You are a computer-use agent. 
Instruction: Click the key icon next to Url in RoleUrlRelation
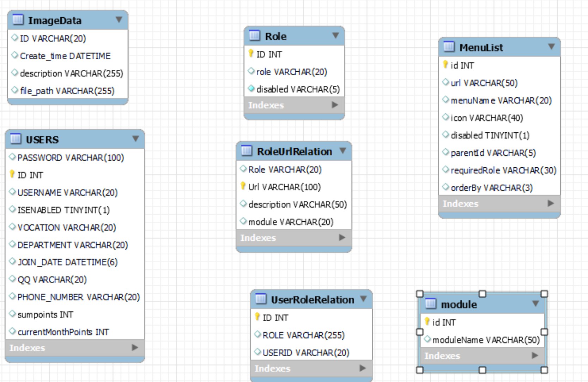tap(243, 186)
